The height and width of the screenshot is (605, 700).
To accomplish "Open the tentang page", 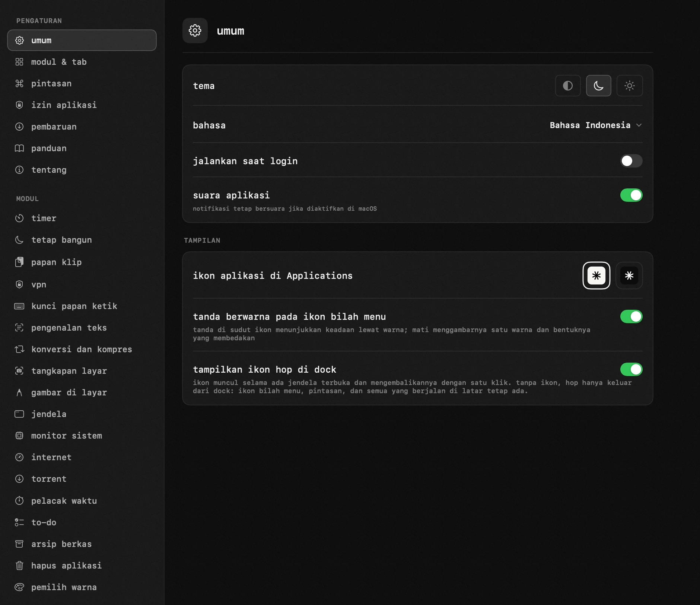I will click(x=82, y=170).
